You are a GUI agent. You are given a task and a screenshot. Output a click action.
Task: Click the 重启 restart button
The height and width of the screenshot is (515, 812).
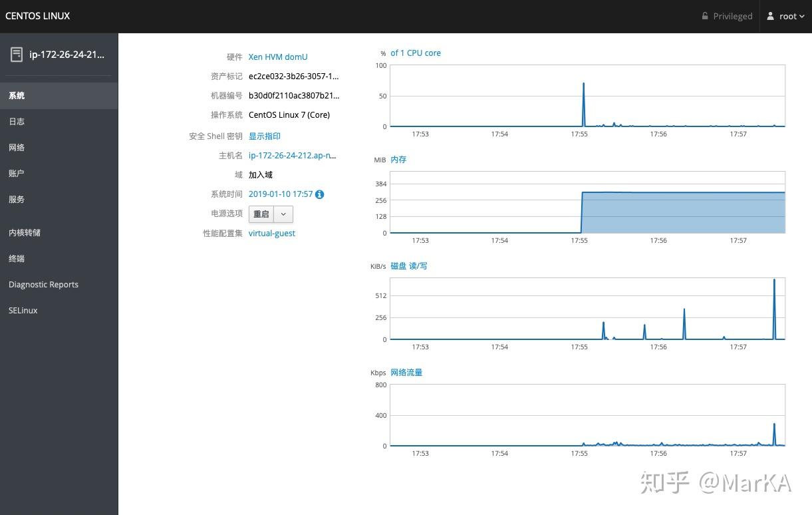[261, 214]
